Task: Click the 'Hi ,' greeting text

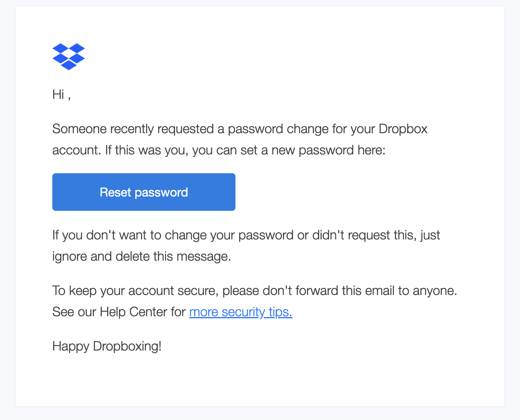Action: point(62,94)
